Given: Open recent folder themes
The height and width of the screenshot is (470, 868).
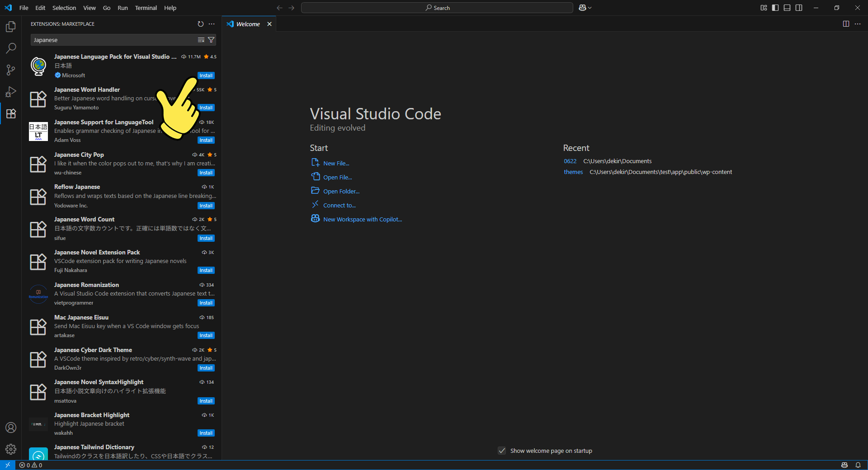Looking at the screenshot, I should click(573, 172).
